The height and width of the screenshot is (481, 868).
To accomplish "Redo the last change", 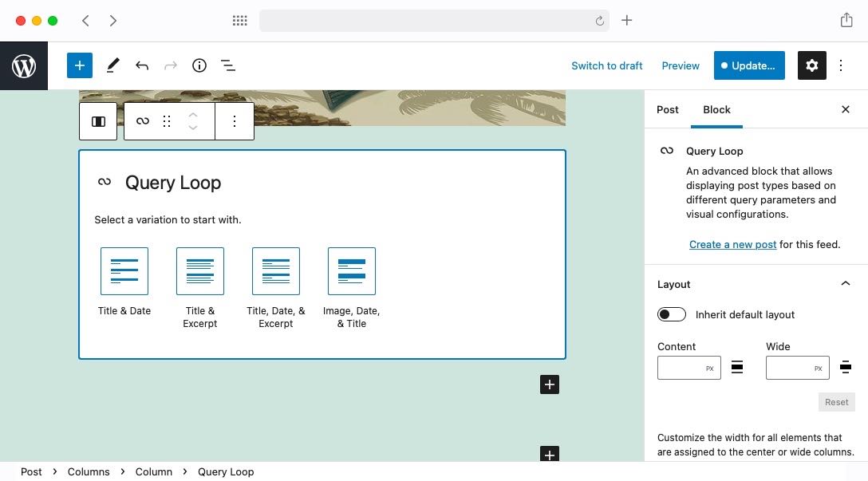I will (x=170, y=65).
